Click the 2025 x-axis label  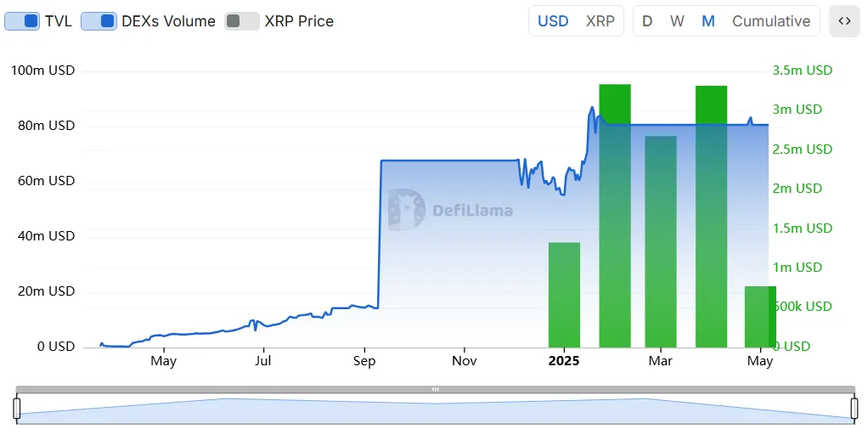pos(564,361)
